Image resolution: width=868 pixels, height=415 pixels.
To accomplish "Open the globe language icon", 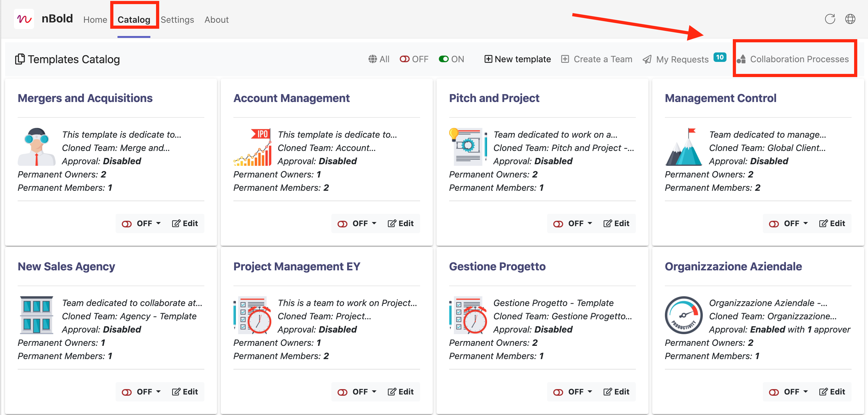I will (x=850, y=19).
